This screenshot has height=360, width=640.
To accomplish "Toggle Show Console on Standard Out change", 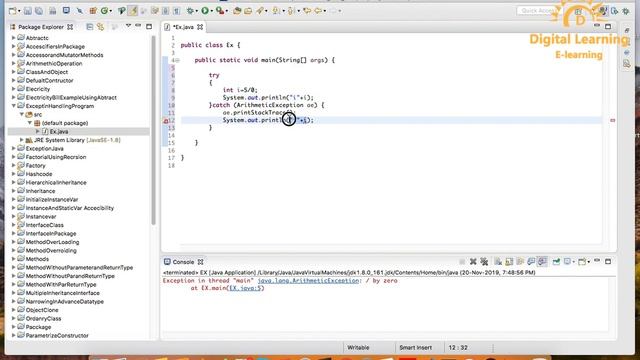I will point(531,262).
